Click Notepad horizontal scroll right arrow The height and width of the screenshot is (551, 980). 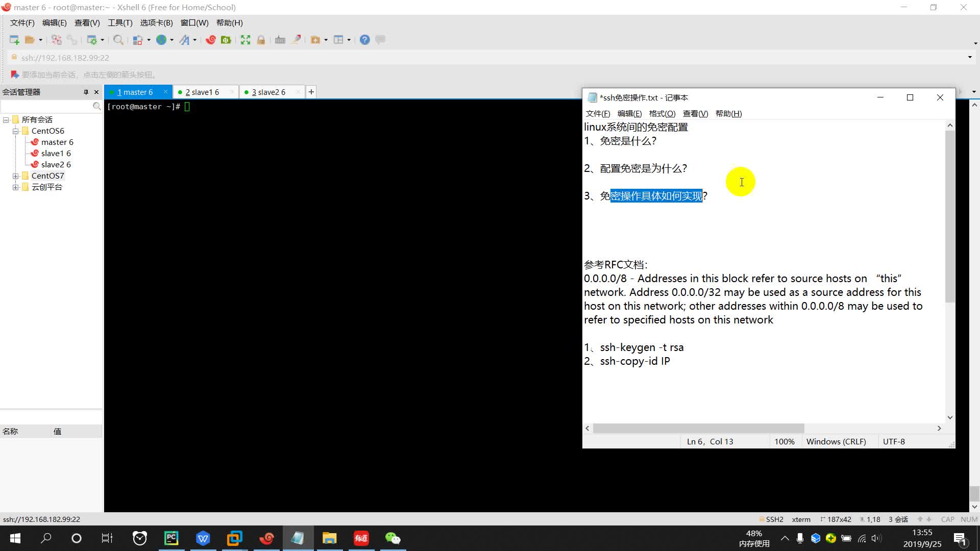[939, 429]
